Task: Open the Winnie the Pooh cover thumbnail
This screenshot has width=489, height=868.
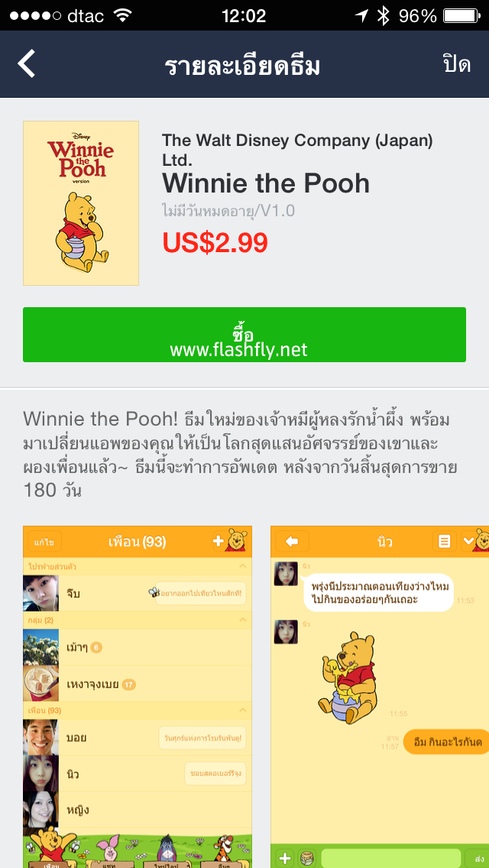Action: click(81, 203)
